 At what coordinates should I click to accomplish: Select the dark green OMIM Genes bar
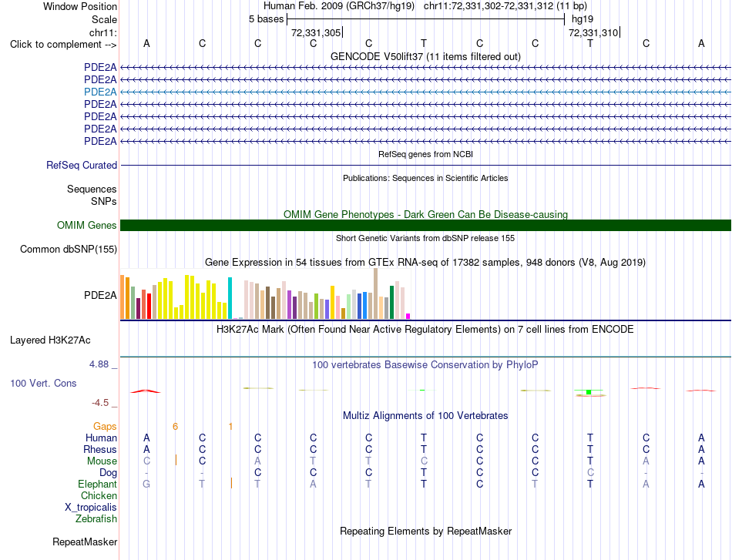point(425,226)
